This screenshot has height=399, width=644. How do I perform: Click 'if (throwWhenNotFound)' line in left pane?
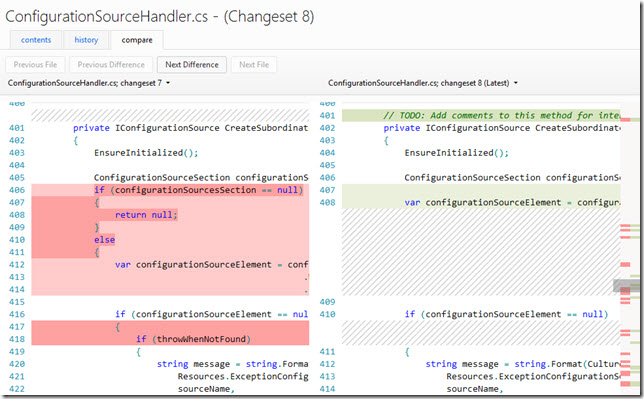(193, 339)
